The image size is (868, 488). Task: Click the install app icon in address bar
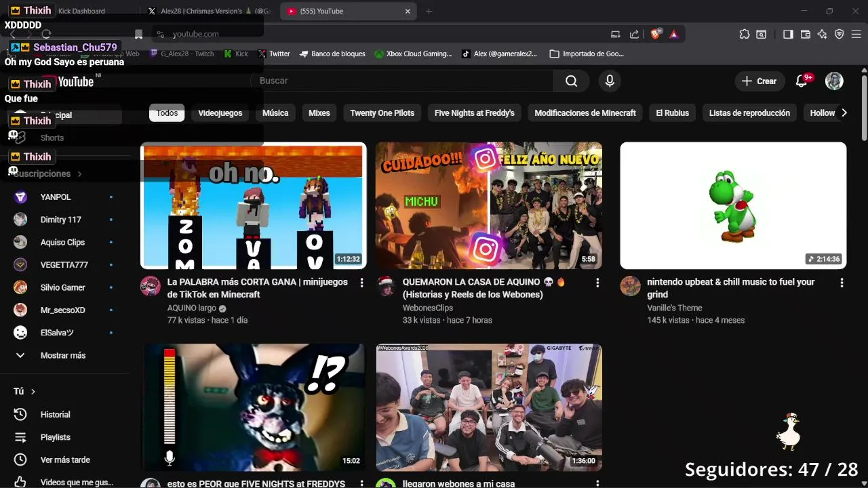(x=616, y=34)
